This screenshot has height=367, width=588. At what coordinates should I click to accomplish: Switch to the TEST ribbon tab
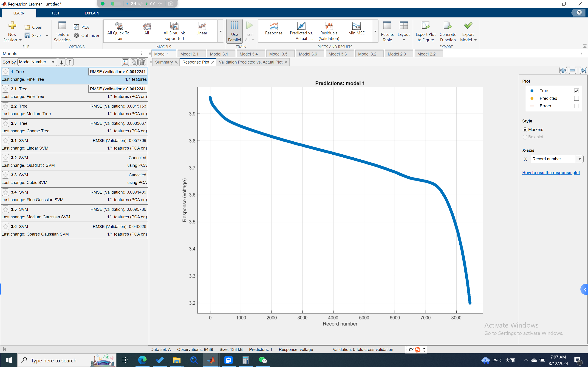click(x=55, y=13)
